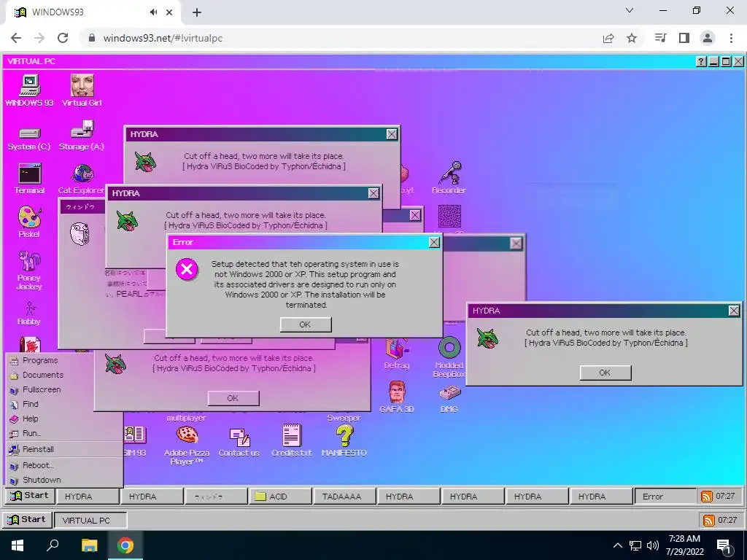Image resolution: width=747 pixels, height=560 pixels.
Task: Select Help in the Start menu
Action: (x=65, y=419)
